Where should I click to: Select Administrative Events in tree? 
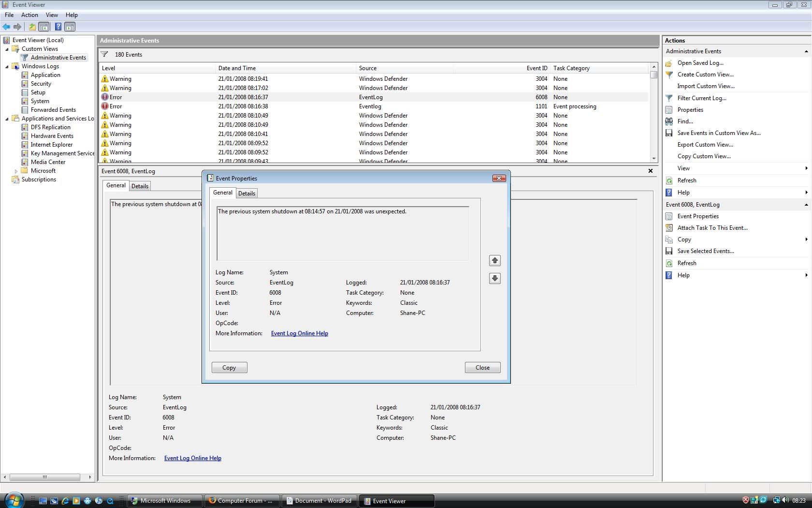coord(58,58)
